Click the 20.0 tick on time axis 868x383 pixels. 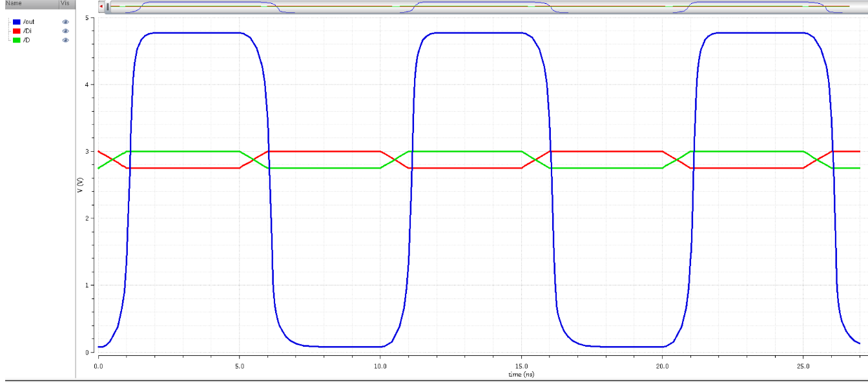tap(662, 366)
